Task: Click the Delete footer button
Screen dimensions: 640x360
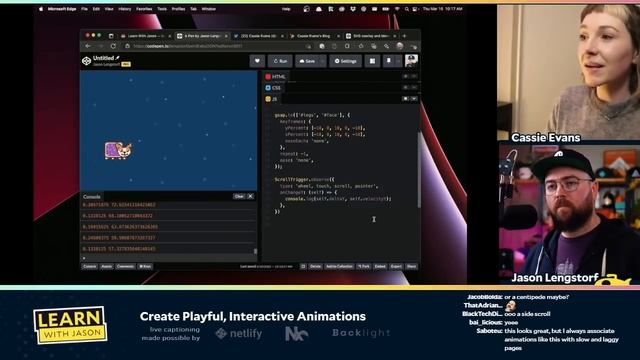Action: 315,267
